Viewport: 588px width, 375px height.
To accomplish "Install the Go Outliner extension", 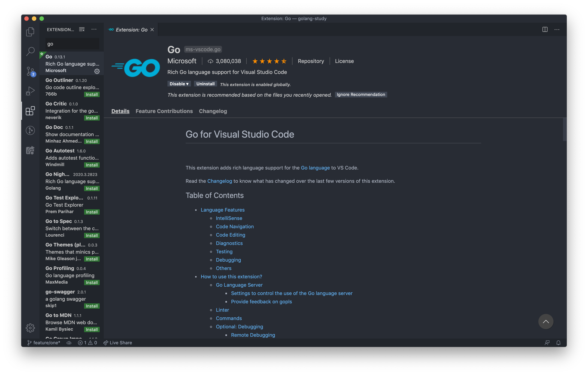I will click(91, 94).
